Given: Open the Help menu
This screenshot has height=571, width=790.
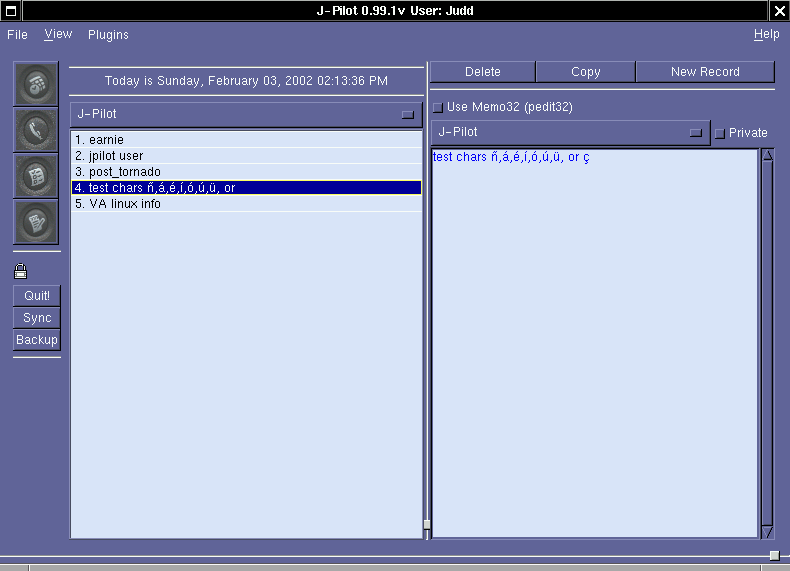Looking at the screenshot, I should click(766, 34).
